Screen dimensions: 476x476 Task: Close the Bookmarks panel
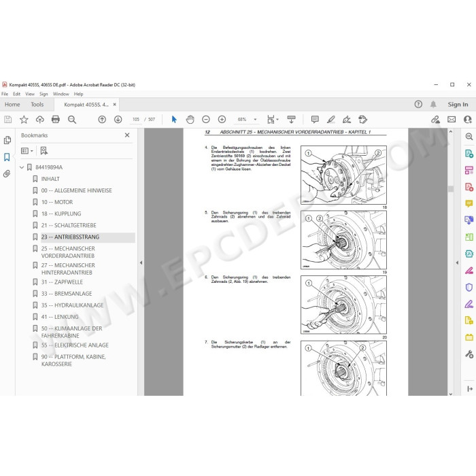[x=127, y=135]
